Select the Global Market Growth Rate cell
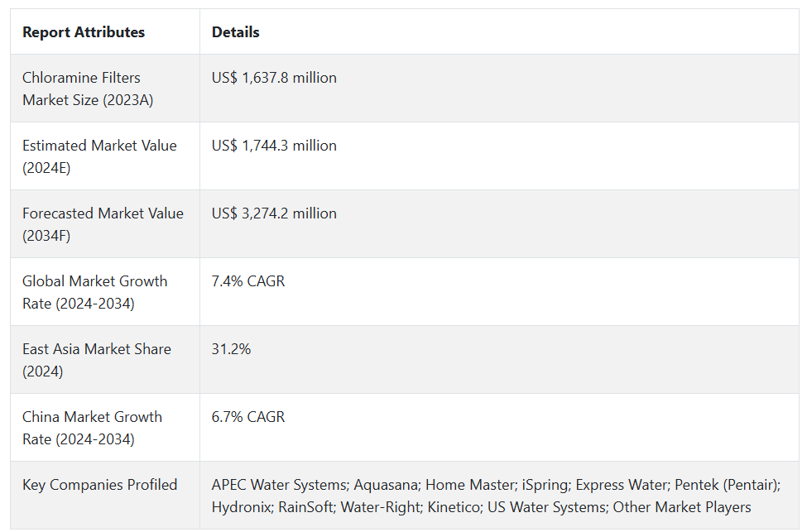807x532 pixels. point(105,292)
